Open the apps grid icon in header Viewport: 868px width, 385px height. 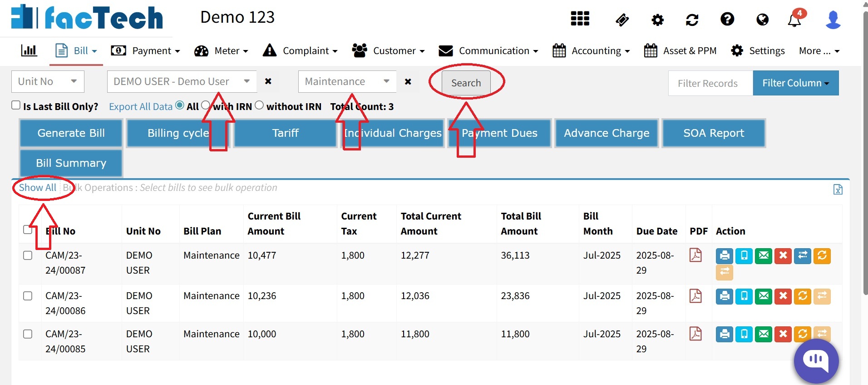coord(580,19)
